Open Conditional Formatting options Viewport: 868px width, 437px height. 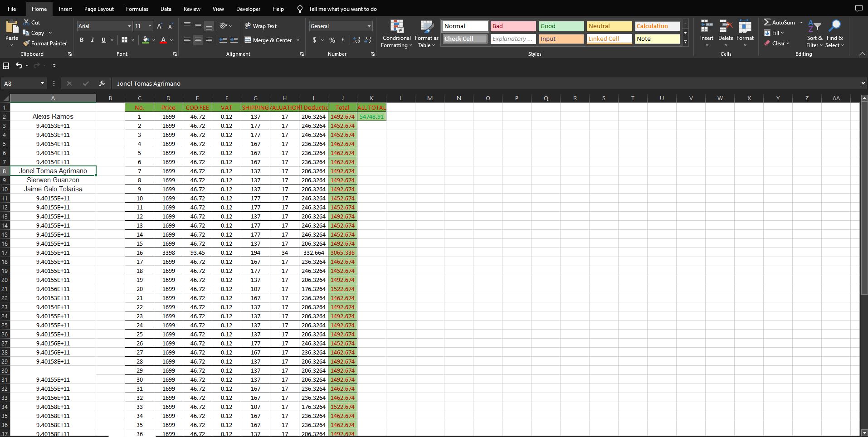[397, 34]
